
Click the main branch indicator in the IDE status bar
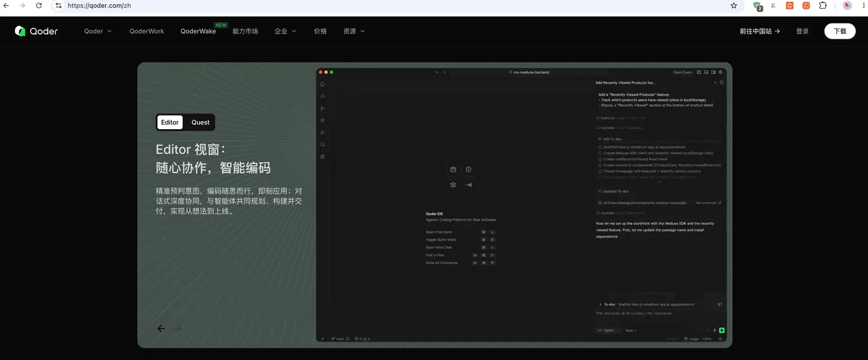click(x=338, y=339)
